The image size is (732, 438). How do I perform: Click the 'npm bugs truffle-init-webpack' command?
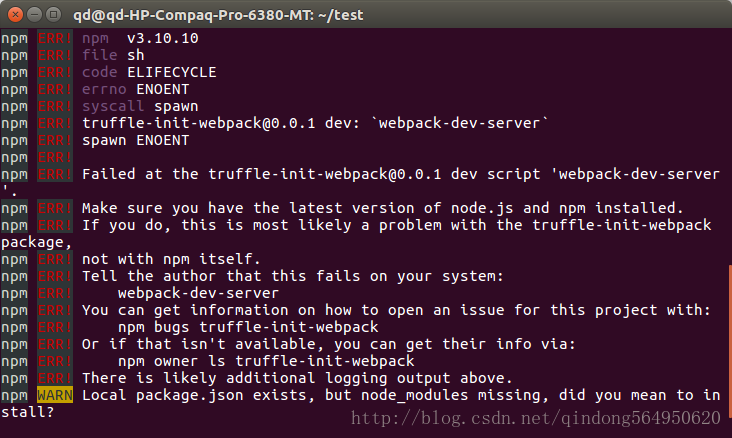click(248, 327)
